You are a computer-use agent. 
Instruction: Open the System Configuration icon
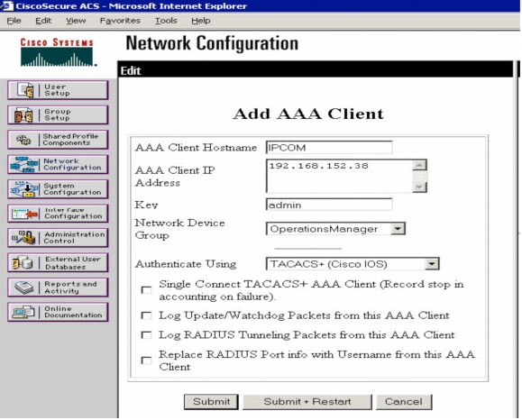23,189
